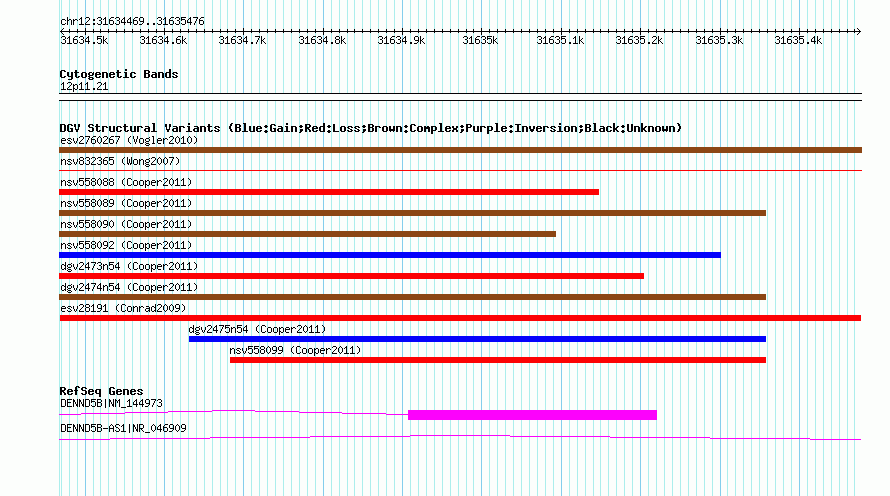Viewport: 890px width, 496px height.
Task: Click the brown nsv558090 complex bar
Action: click(307, 234)
